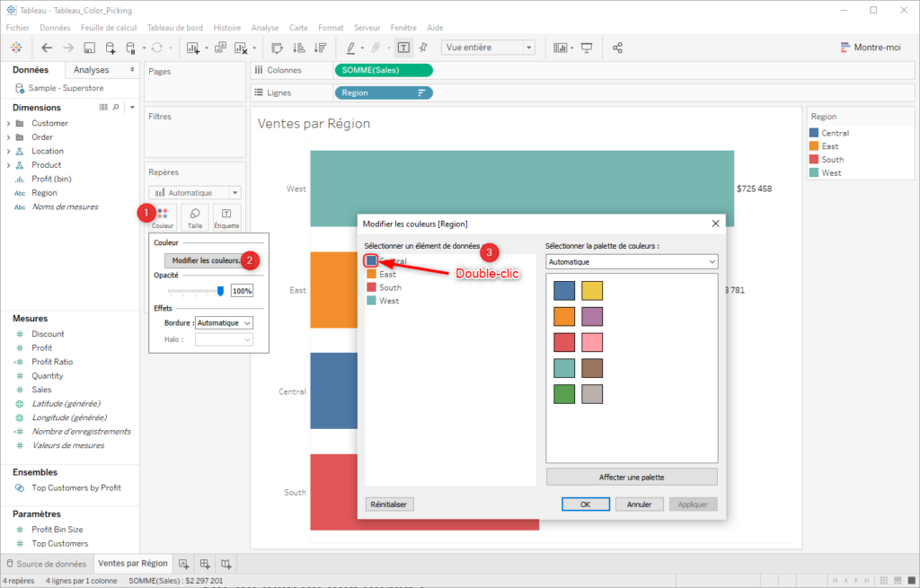This screenshot has width=920, height=588.
Task: Click the Modifier les couleurs button
Action: point(205,260)
